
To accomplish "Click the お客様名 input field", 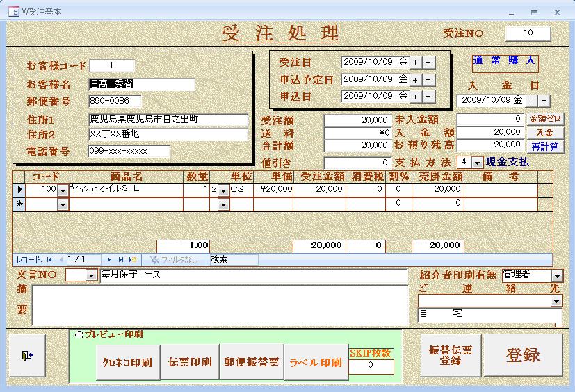I will pos(143,84).
